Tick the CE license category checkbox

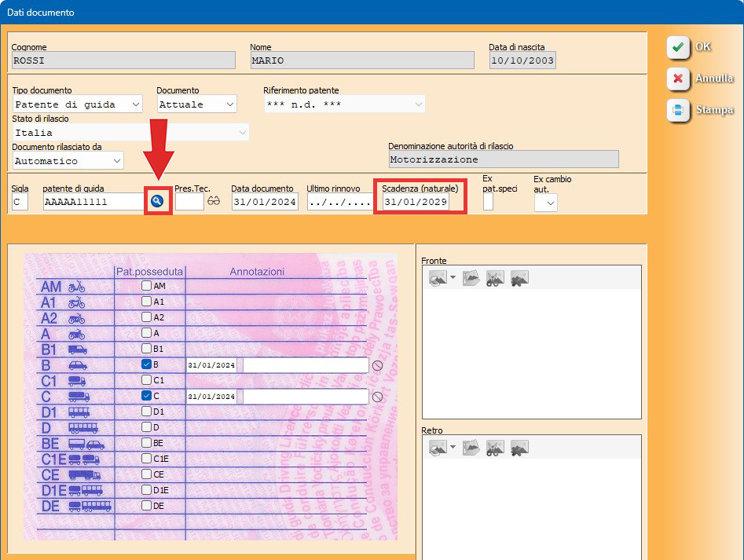(x=146, y=474)
